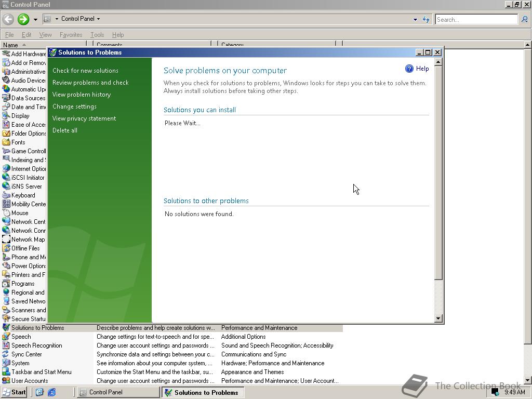Open the Date and Time icon

click(x=6, y=107)
